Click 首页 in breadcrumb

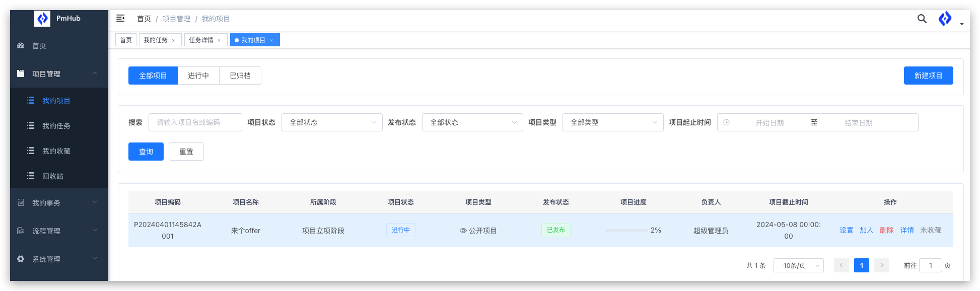(144, 19)
